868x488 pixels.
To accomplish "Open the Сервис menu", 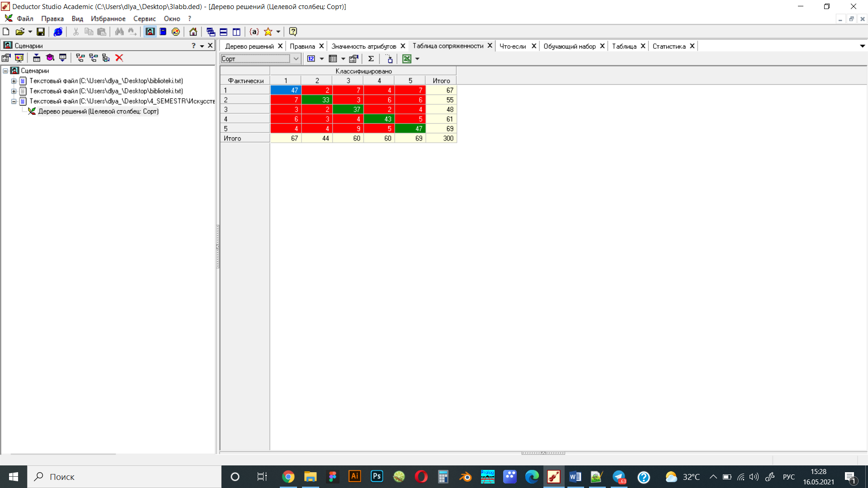I will coord(144,19).
